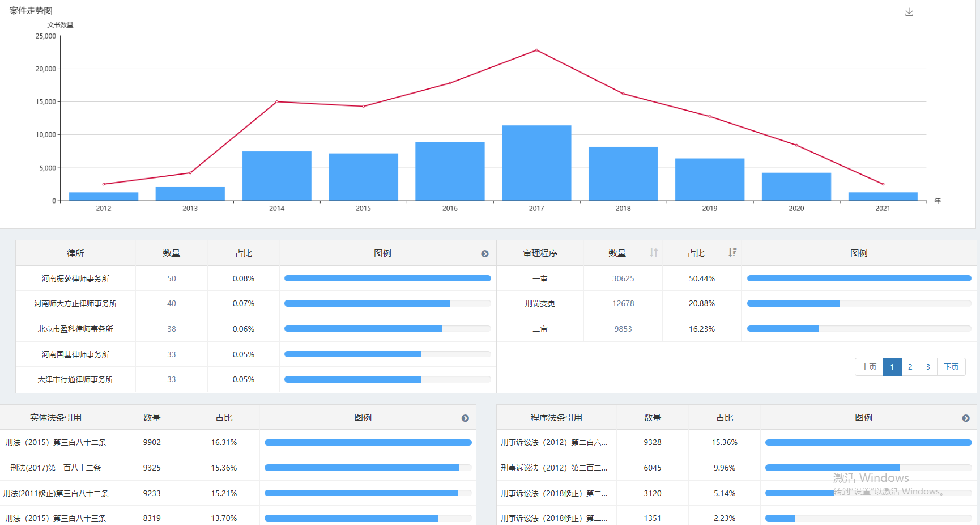Click the 2020 bar in trend chart
The width and height of the screenshot is (980, 525).
(x=796, y=187)
